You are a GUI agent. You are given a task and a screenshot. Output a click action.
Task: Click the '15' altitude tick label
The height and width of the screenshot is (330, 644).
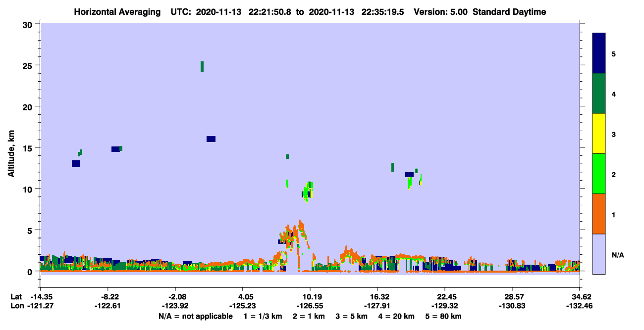(x=29, y=148)
